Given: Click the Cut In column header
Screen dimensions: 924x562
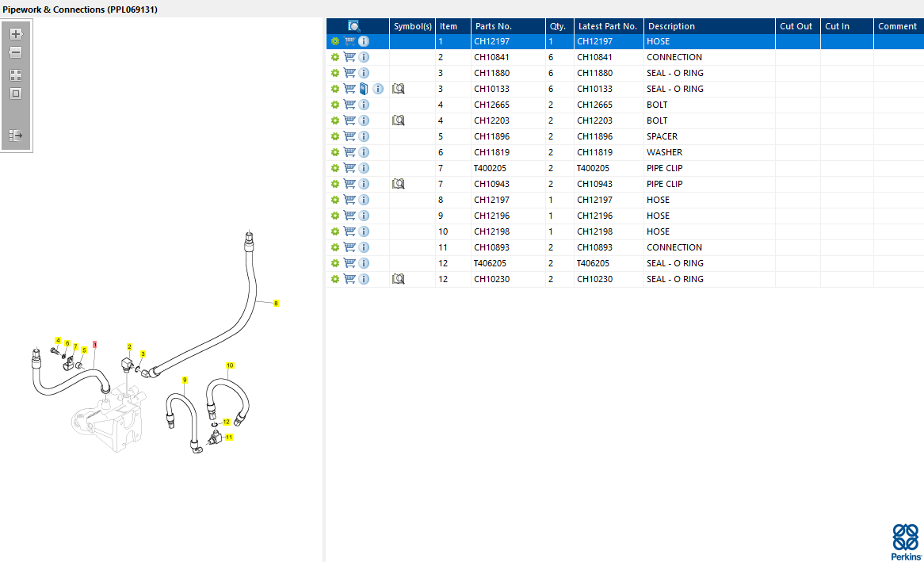Looking at the screenshot, I should click(x=847, y=26).
